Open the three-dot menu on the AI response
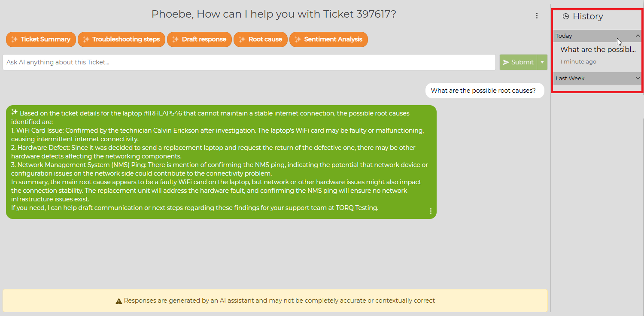Screen dimensions: 644x316 click(x=431, y=211)
